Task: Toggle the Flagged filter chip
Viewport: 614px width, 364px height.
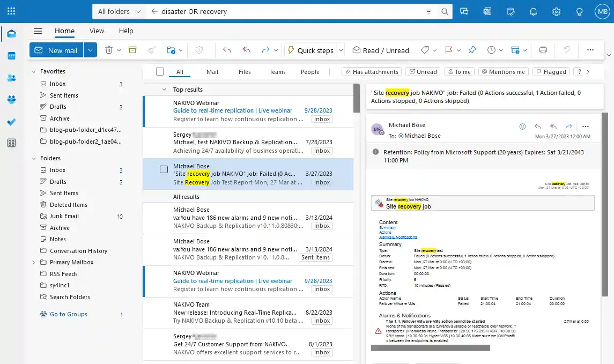Action: point(551,72)
